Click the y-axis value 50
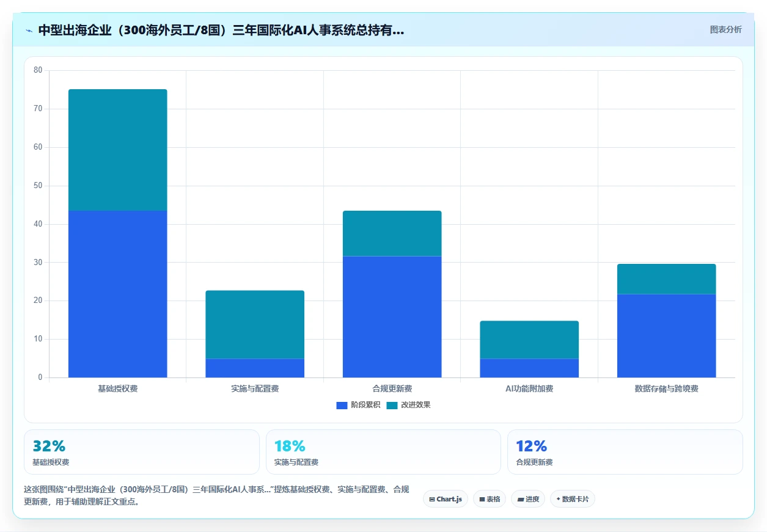The width and height of the screenshot is (767, 532). [x=38, y=186]
